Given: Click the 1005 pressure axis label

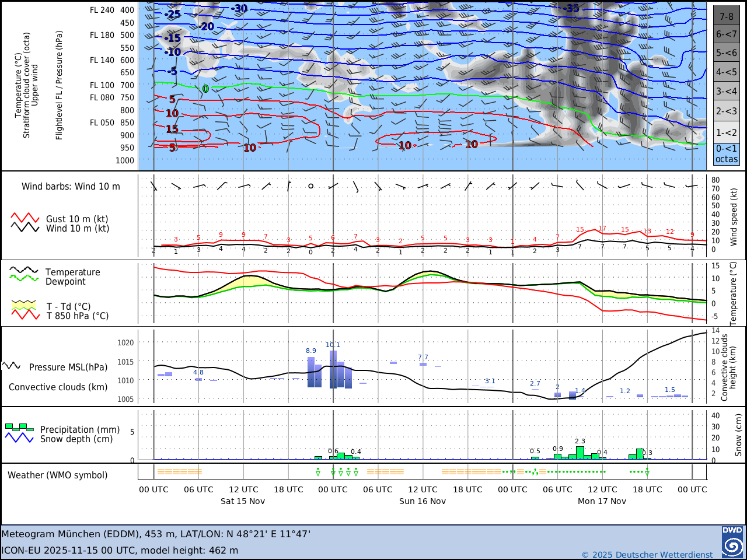Looking at the screenshot, I should coord(125,400).
